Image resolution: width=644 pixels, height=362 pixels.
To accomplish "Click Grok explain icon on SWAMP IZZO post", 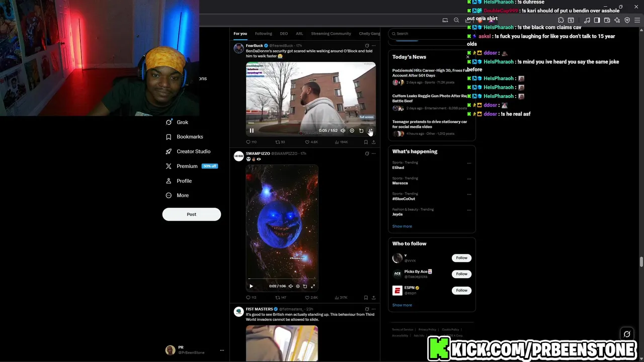I will (x=367, y=153).
